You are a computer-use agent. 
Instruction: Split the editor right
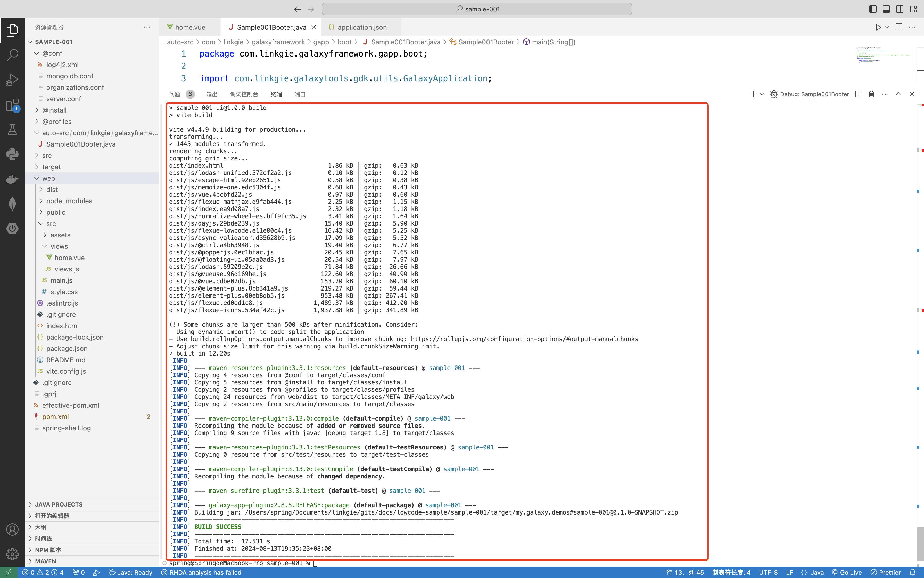tap(899, 27)
